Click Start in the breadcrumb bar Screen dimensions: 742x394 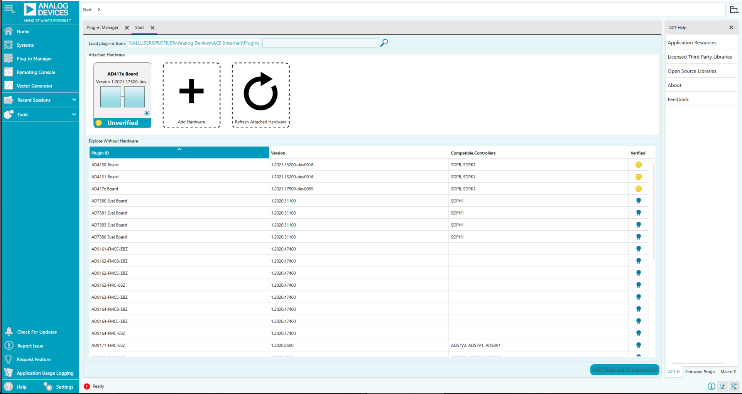[87, 9]
